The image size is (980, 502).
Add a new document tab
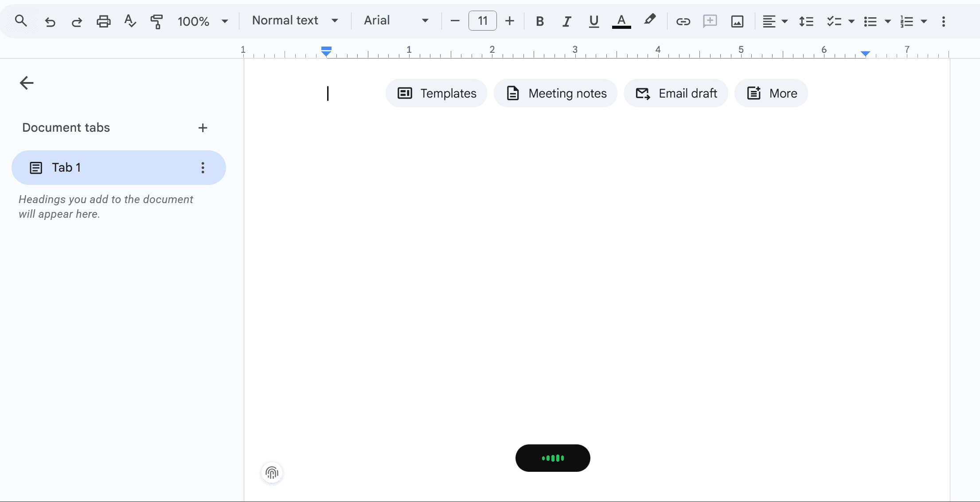point(203,128)
